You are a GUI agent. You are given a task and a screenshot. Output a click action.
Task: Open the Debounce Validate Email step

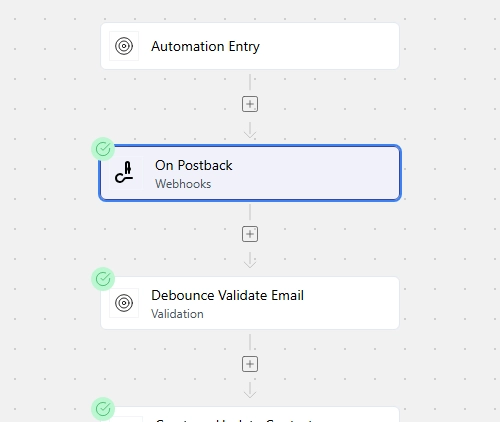click(x=250, y=303)
